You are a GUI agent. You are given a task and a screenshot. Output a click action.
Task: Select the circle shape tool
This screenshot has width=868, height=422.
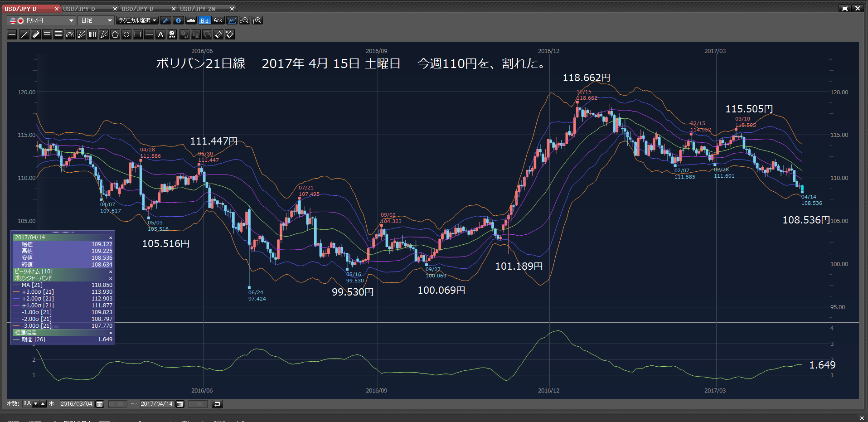[x=126, y=34]
